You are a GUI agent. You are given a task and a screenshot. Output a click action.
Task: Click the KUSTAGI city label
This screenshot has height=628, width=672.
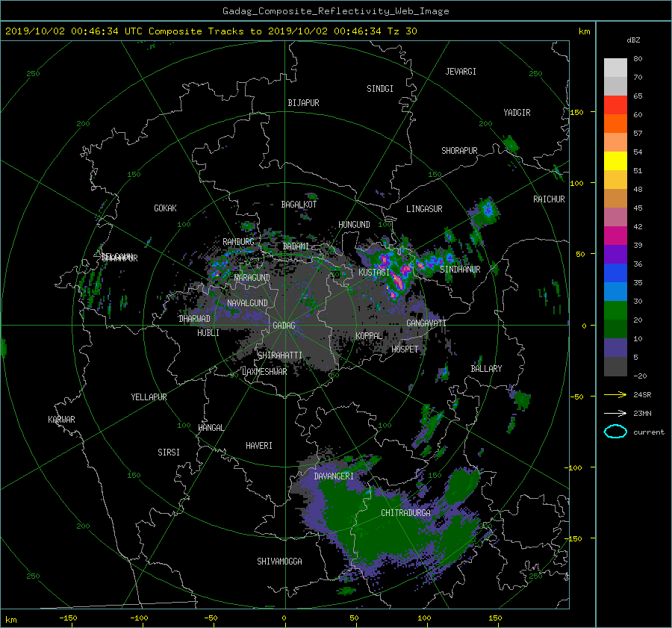tap(374, 273)
